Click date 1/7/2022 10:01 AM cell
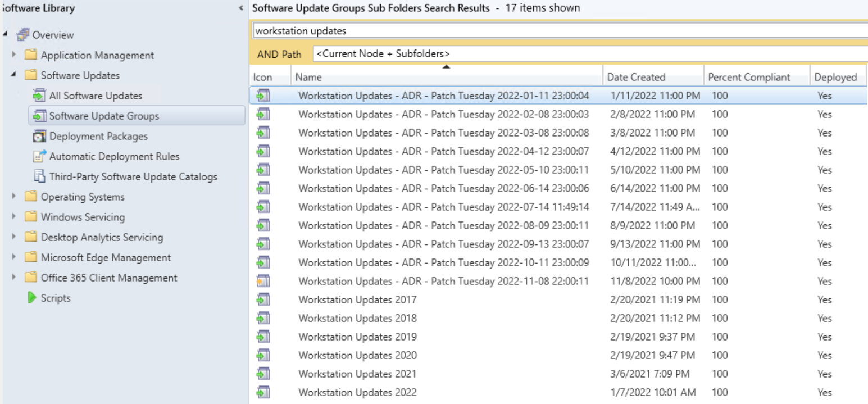The image size is (868, 404). pyautogui.click(x=653, y=392)
